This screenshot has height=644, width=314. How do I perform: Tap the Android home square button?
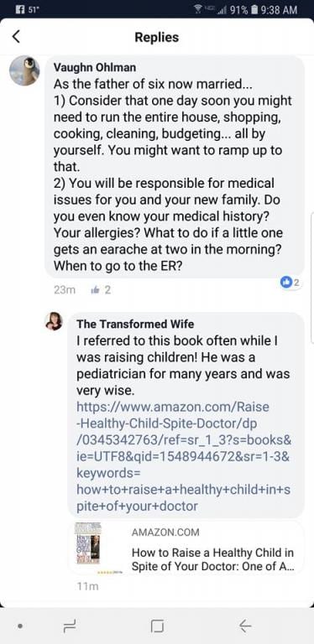coord(157,626)
